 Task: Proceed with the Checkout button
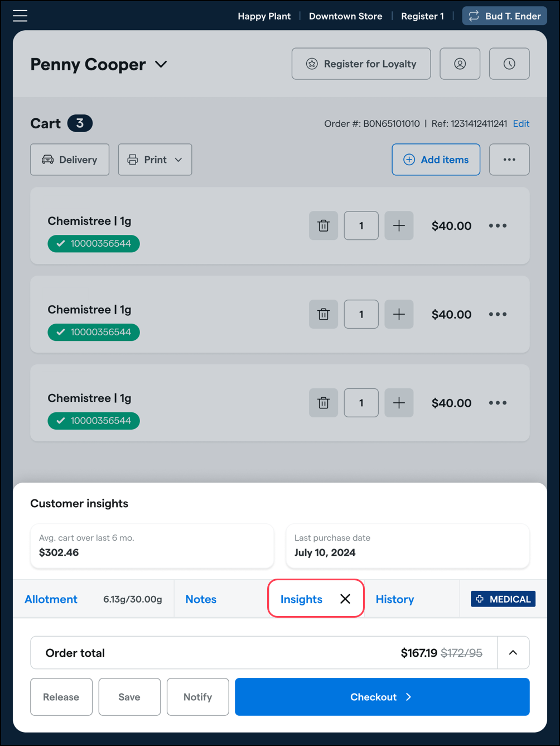(x=382, y=697)
